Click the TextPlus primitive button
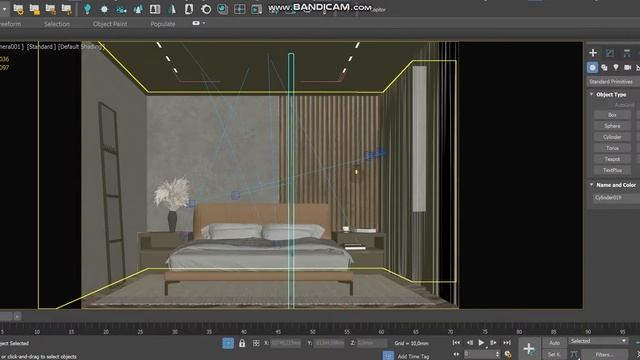Screen dimensions: 640x360 tap(612, 170)
